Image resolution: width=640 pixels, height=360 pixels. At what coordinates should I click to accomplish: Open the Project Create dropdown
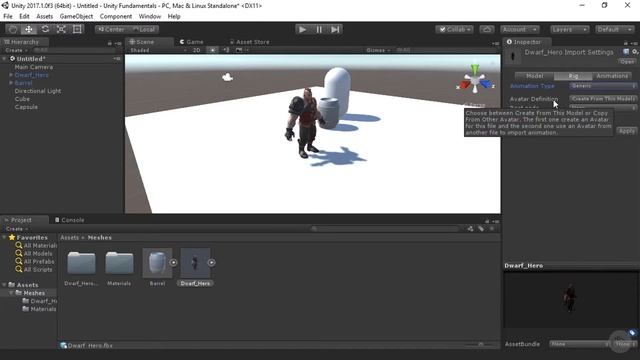point(16,229)
